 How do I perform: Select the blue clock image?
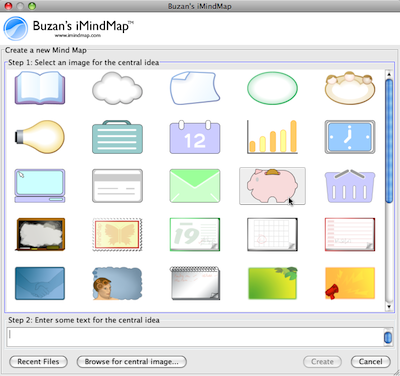pyautogui.click(x=350, y=137)
